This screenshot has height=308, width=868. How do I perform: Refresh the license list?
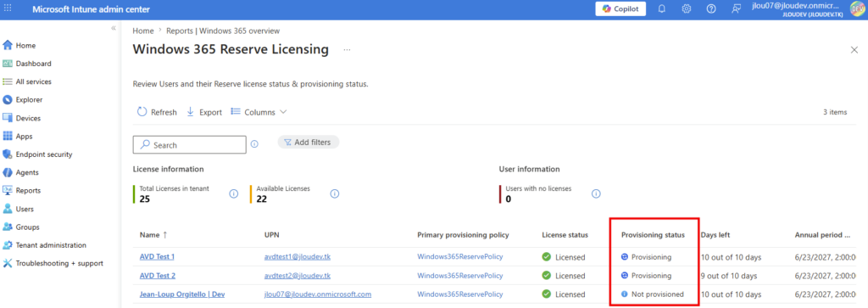(157, 112)
